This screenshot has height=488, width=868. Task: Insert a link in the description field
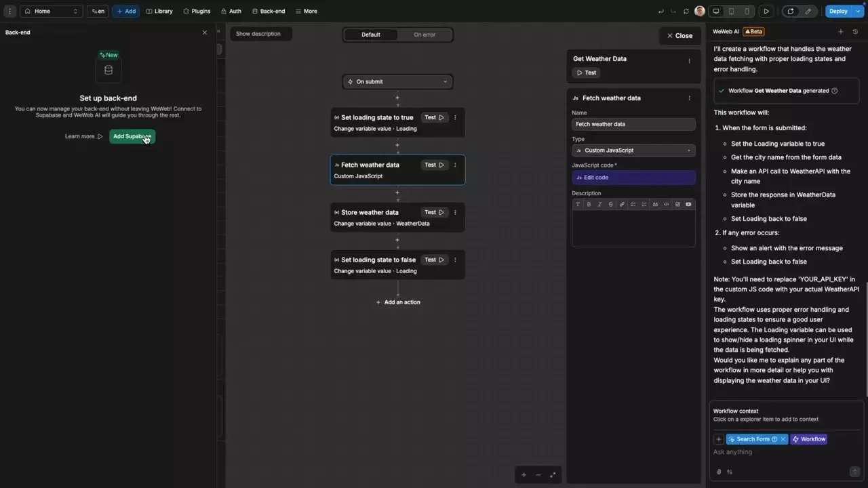pyautogui.click(x=622, y=204)
